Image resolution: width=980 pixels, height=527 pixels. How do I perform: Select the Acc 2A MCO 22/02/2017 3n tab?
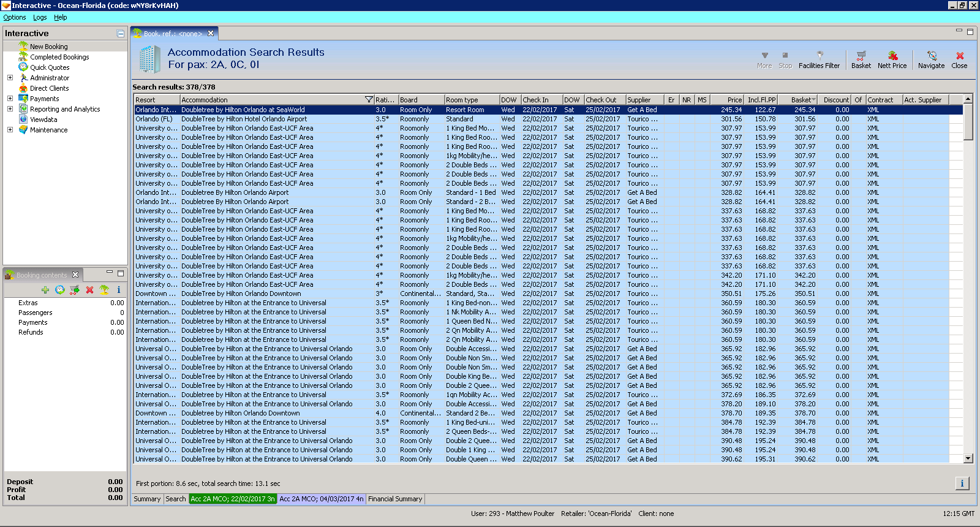pos(233,499)
